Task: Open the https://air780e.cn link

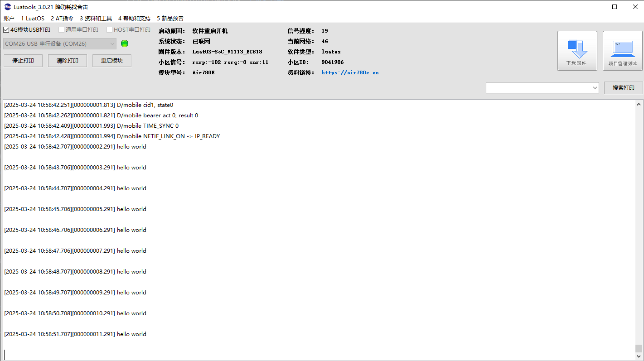Action: (x=350, y=72)
